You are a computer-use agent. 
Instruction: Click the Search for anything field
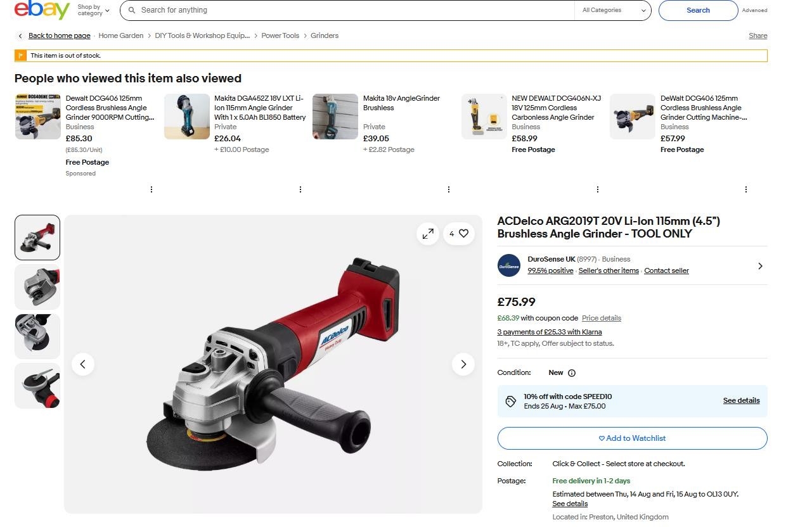pos(347,10)
